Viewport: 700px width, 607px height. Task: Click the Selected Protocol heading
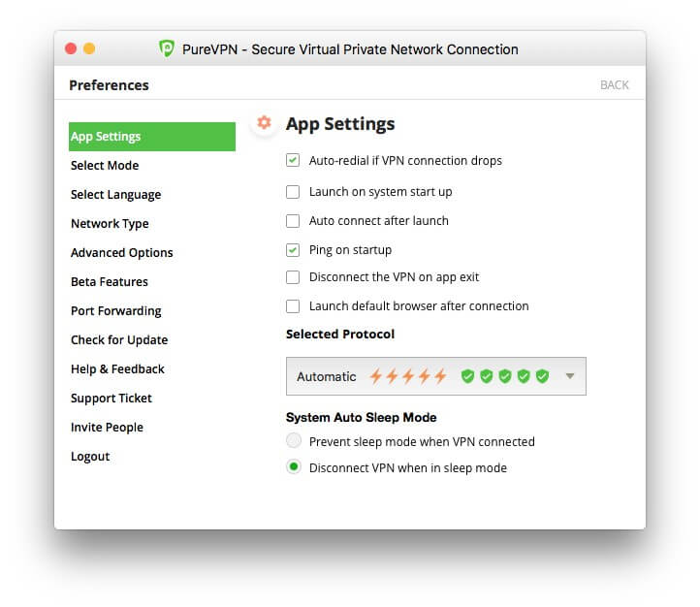click(340, 334)
